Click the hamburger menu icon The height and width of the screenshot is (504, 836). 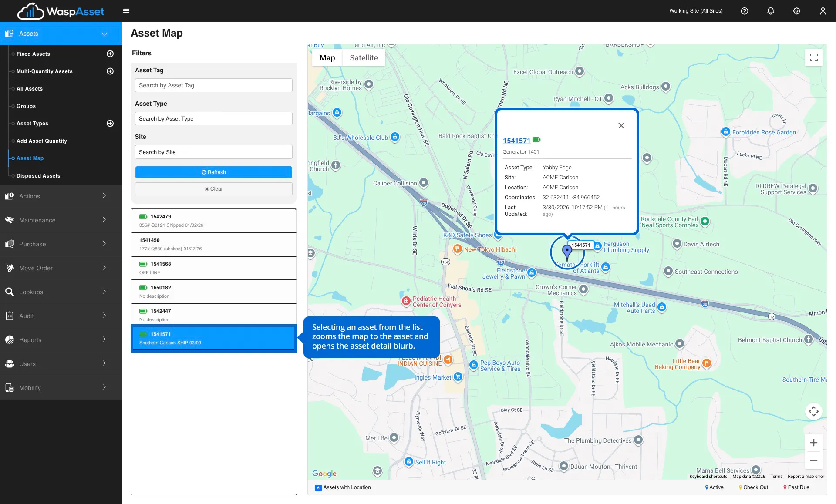click(x=126, y=11)
